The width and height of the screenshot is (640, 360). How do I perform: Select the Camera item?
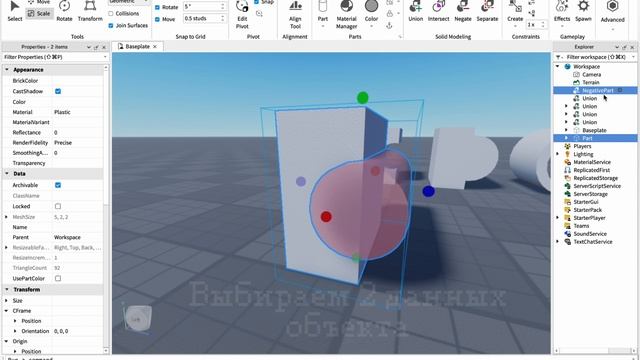pyautogui.click(x=591, y=74)
